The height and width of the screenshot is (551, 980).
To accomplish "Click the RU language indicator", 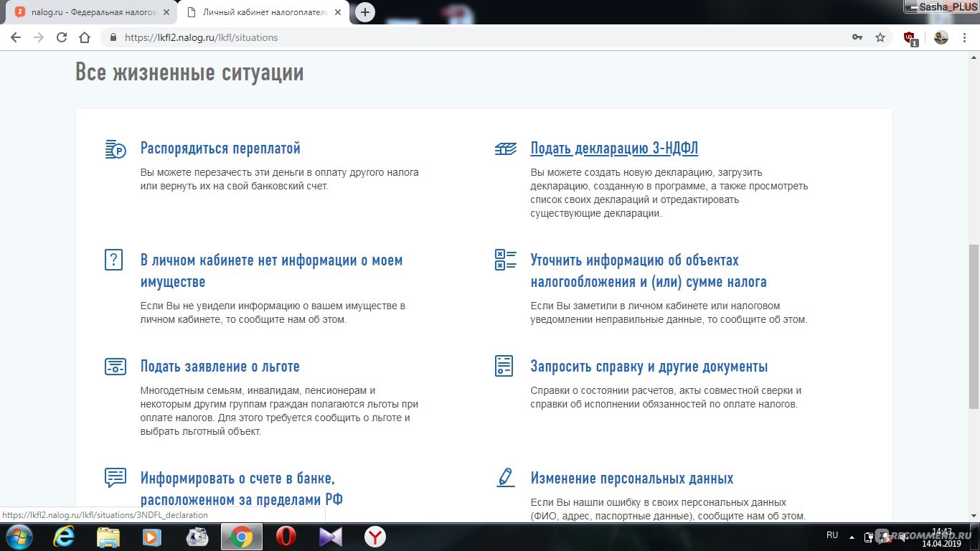I will [x=832, y=535].
